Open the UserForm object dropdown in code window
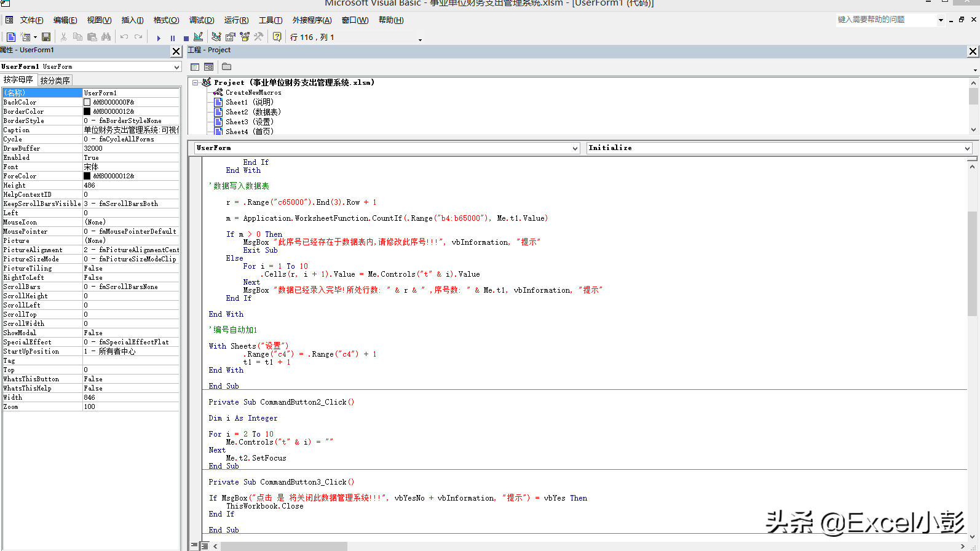980x551 pixels. (575, 148)
